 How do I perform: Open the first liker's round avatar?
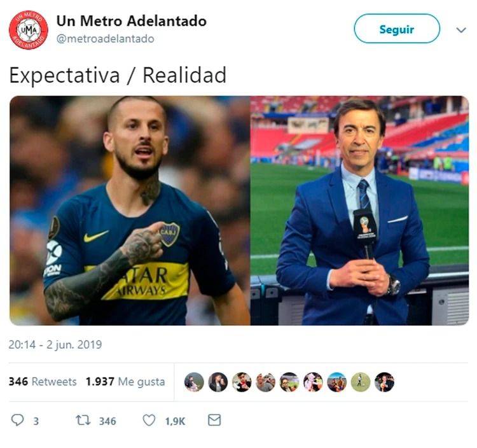point(194,382)
